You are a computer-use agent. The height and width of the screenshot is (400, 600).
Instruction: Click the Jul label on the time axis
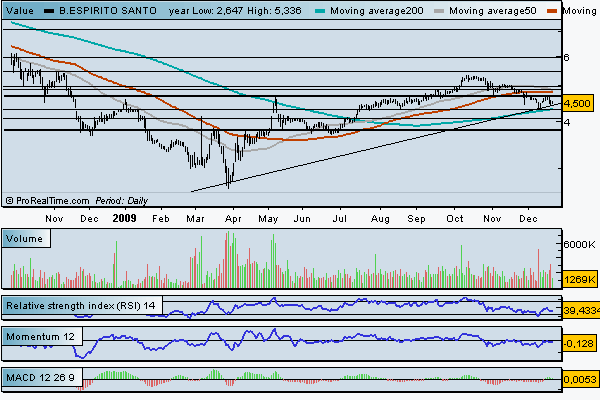pyautogui.click(x=339, y=219)
